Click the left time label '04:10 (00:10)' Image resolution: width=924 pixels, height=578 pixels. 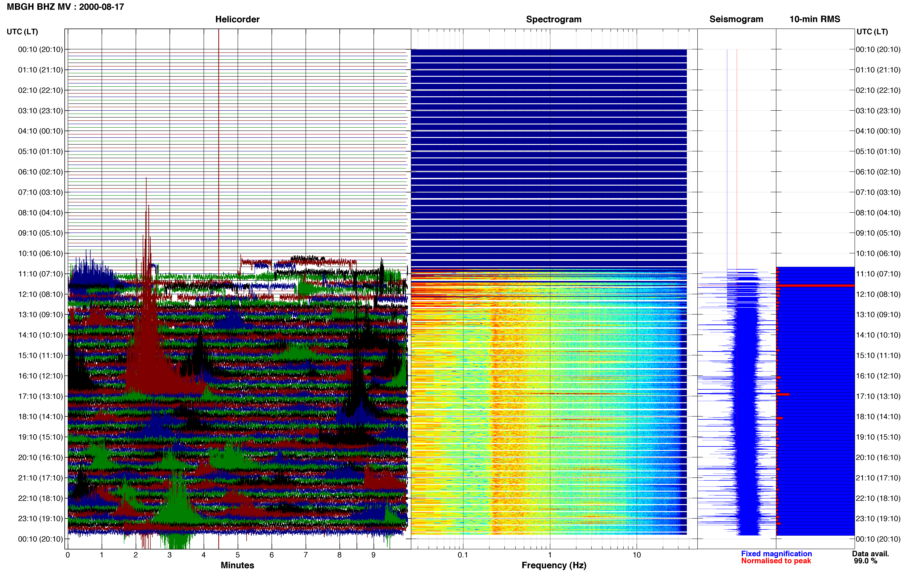(41, 131)
